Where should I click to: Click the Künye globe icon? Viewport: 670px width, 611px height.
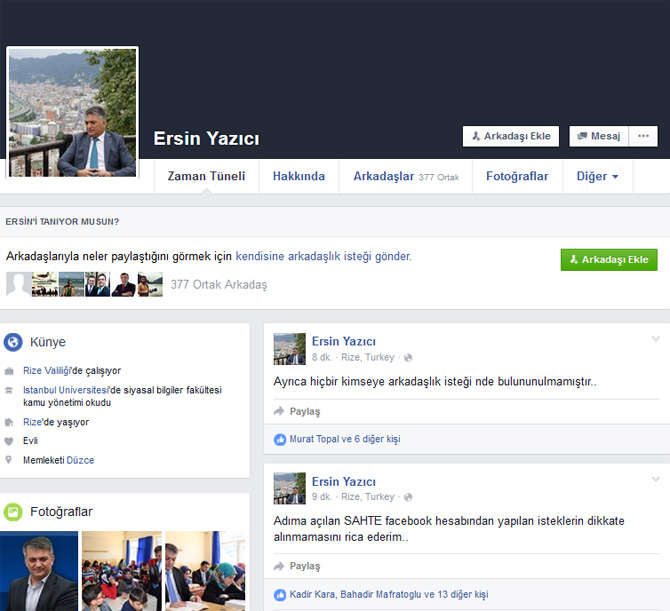pos(13,342)
